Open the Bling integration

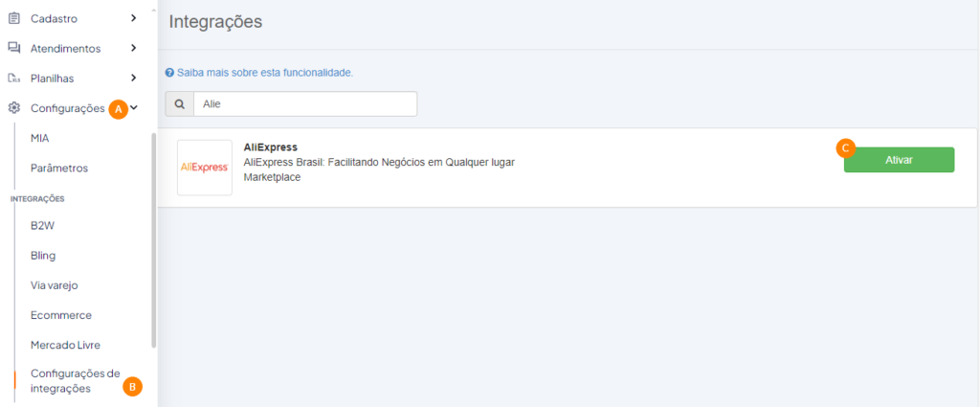coord(43,256)
